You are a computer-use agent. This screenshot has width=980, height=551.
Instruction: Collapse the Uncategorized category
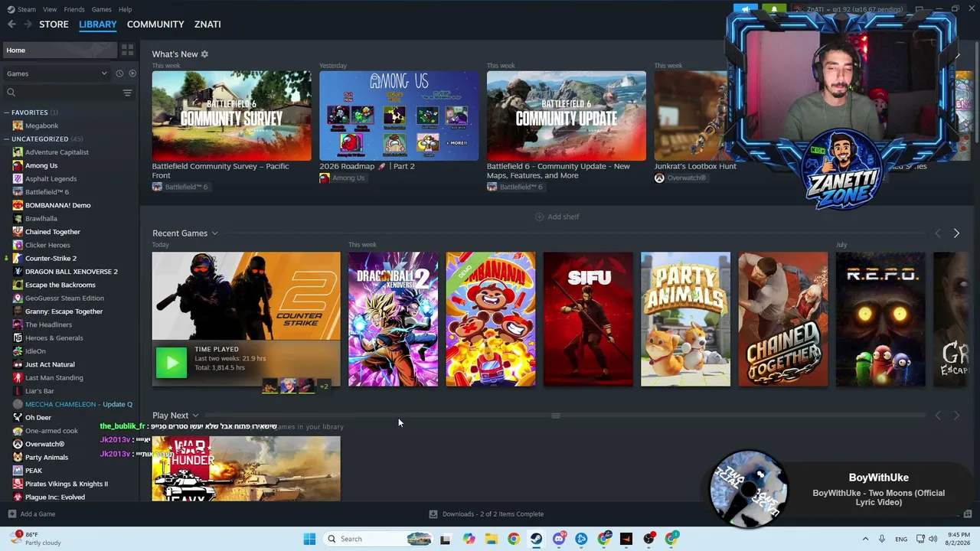[x=7, y=139]
